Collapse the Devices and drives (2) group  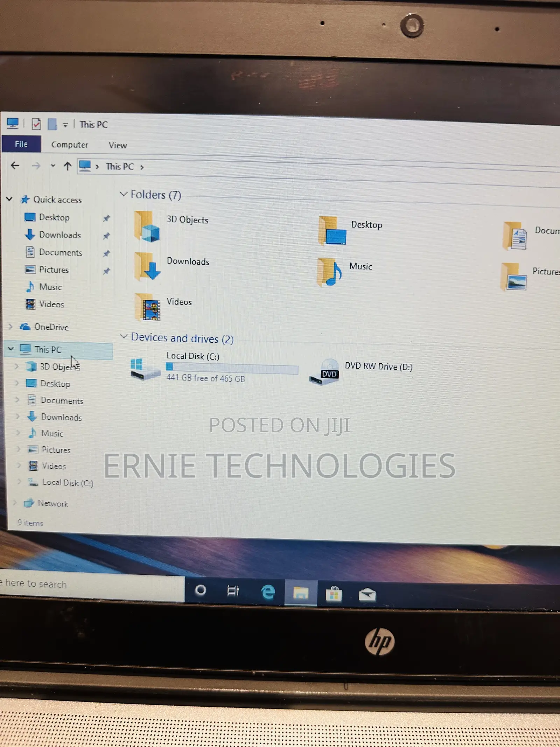coord(124,336)
